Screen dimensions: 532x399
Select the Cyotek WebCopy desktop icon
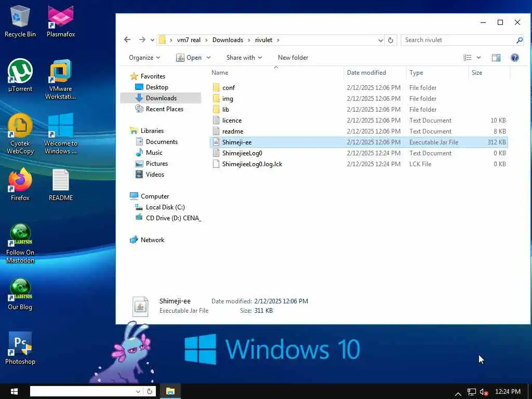20,134
